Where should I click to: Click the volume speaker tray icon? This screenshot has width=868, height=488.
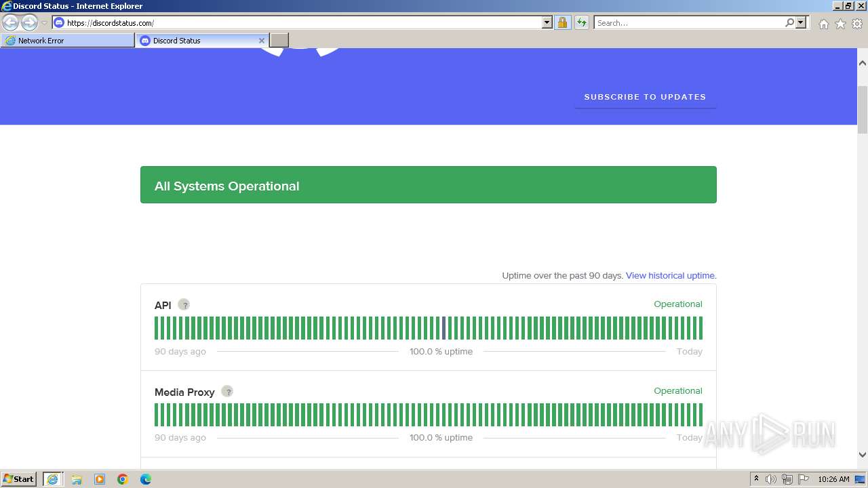(x=771, y=479)
